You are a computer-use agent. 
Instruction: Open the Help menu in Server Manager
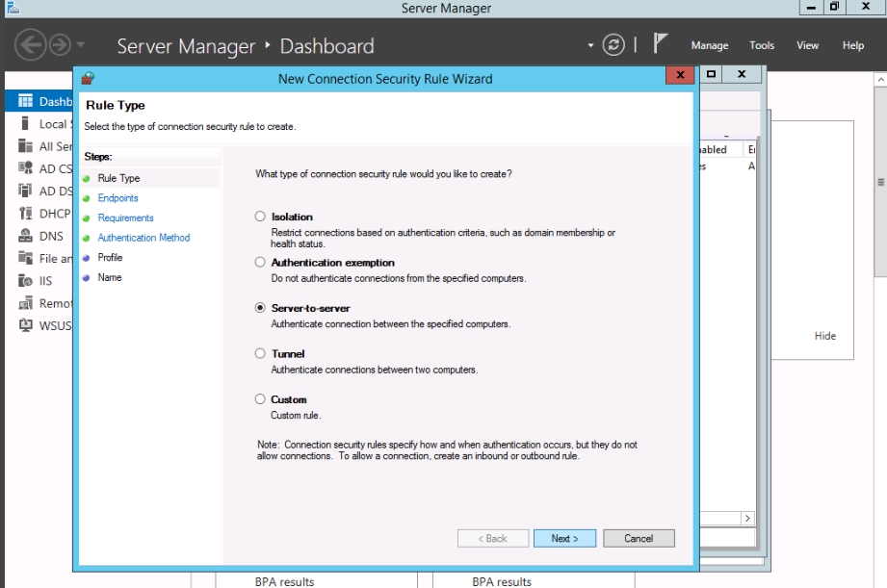(852, 45)
